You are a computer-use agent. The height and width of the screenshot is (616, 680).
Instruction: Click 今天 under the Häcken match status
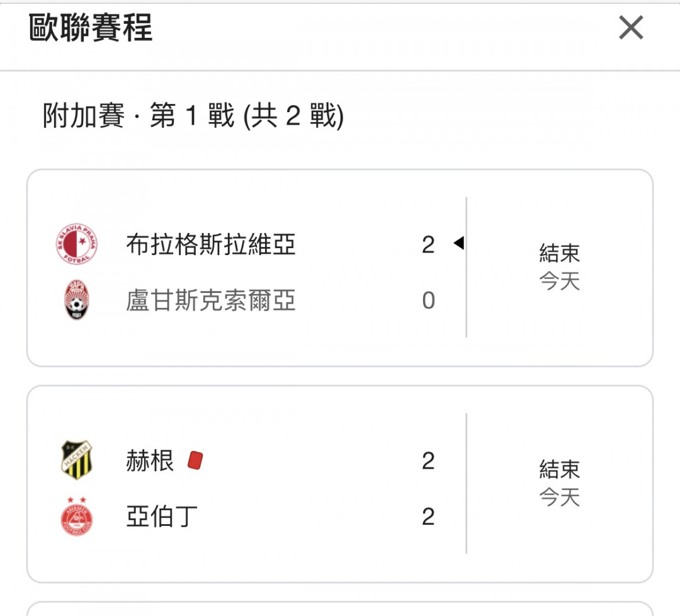coord(560,497)
